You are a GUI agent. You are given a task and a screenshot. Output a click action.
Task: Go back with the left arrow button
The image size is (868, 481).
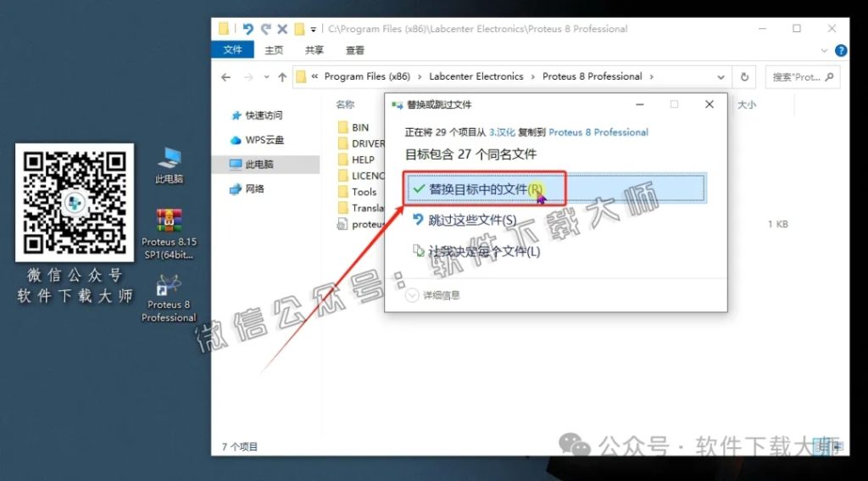[225, 77]
